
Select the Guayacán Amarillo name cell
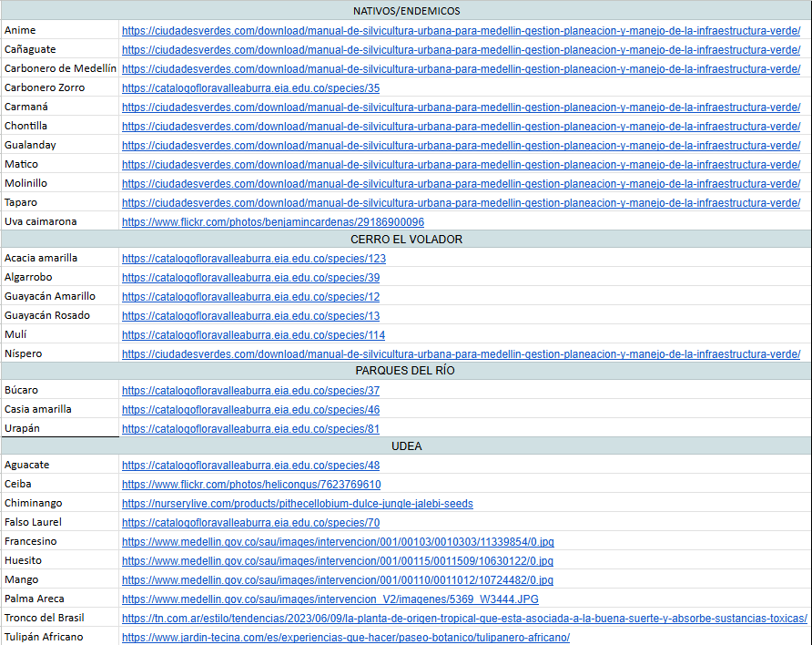[x=60, y=296]
